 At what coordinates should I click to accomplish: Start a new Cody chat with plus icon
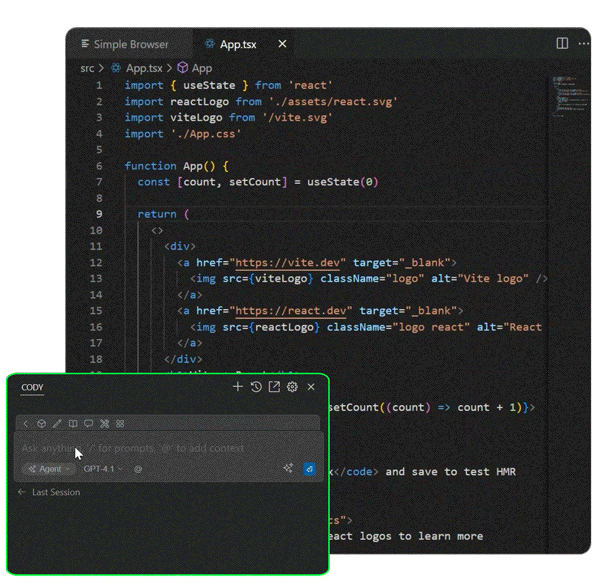coord(237,387)
